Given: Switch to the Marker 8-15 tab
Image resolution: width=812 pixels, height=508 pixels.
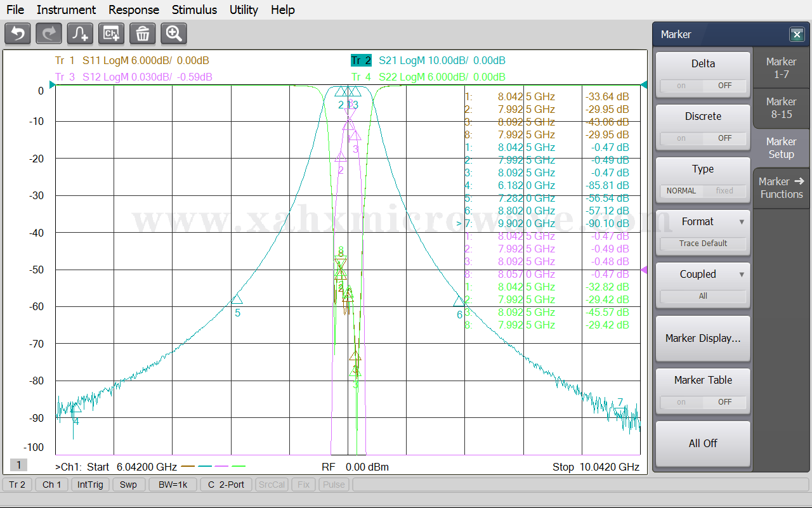Looking at the screenshot, I should point(781,108).
